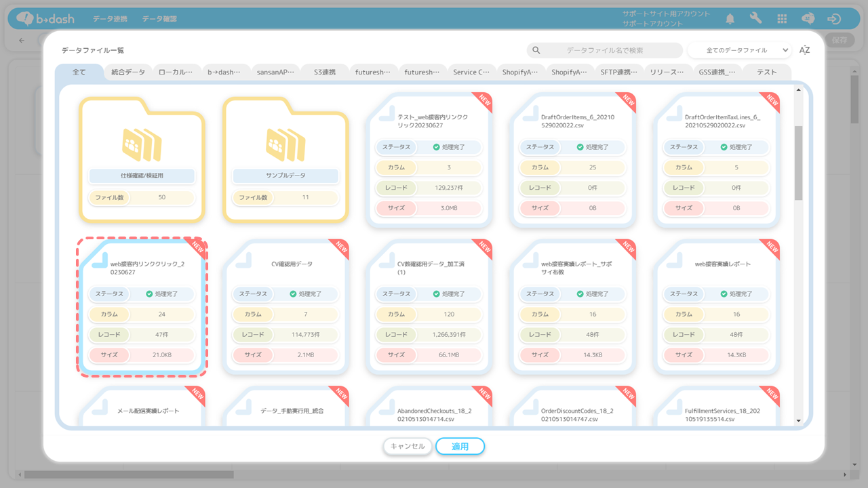
Task: Click the 114,773件 record count
Action: click(x=304, y=335)
